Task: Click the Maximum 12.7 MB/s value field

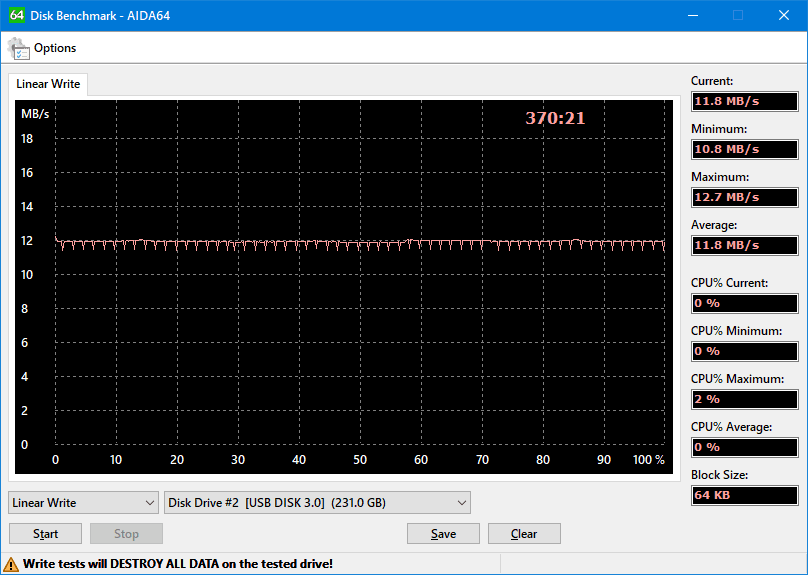Action: tap(744, 197)
